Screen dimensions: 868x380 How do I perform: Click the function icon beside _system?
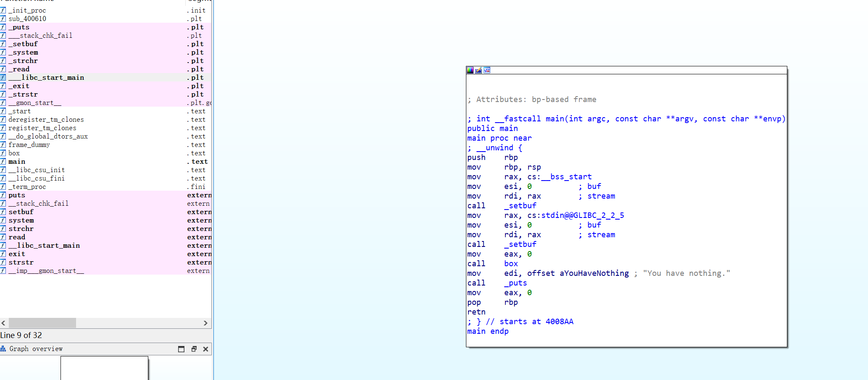(3, 52)
